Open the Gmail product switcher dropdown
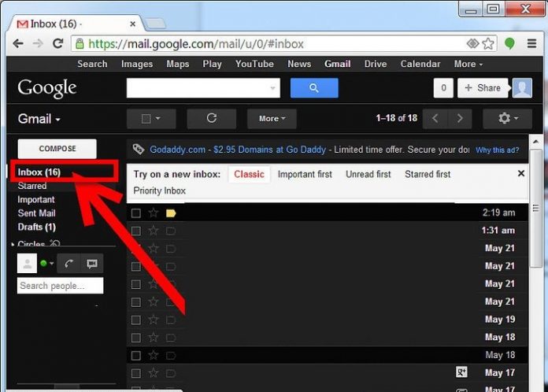Image resolution: width=548 pixels, height=392 pixels. pyautogui.click(x=39, y=119)
